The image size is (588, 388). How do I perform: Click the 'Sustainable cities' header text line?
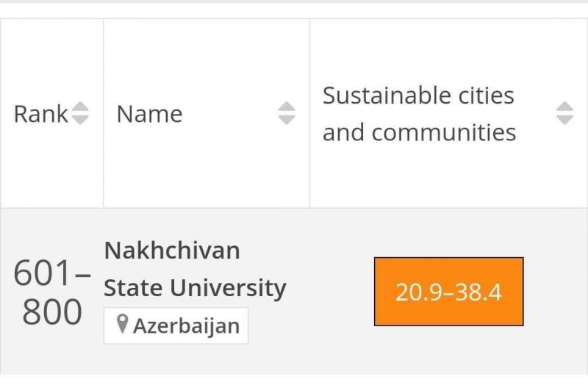tap(418, 96)
